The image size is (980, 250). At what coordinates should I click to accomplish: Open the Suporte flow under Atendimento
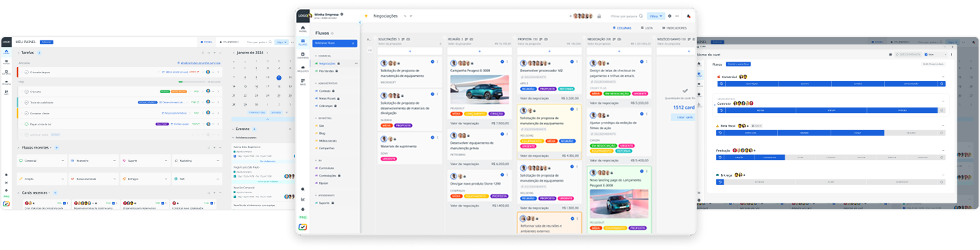(x=324, y=203)
